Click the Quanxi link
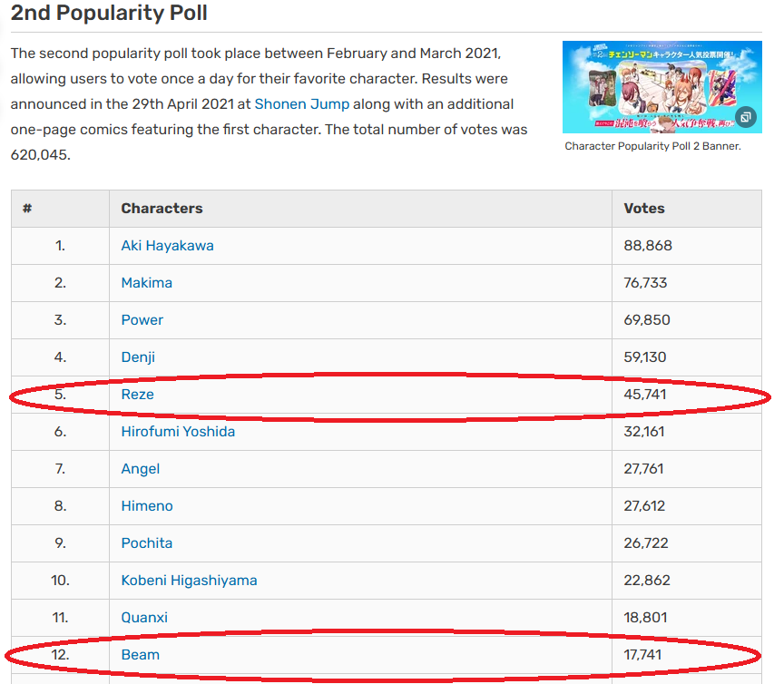The image size is (784, 684). (144, 618)
